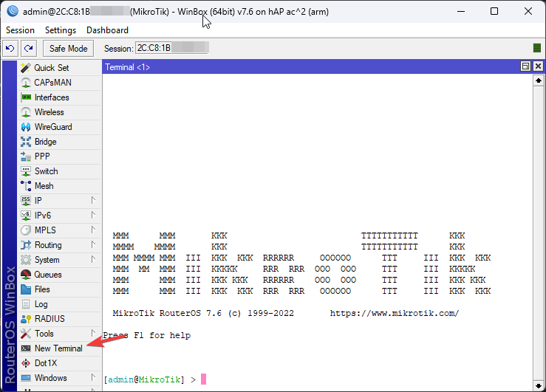
Task: Expand the IPv6 submenu arrow
Action: (93, 216)
